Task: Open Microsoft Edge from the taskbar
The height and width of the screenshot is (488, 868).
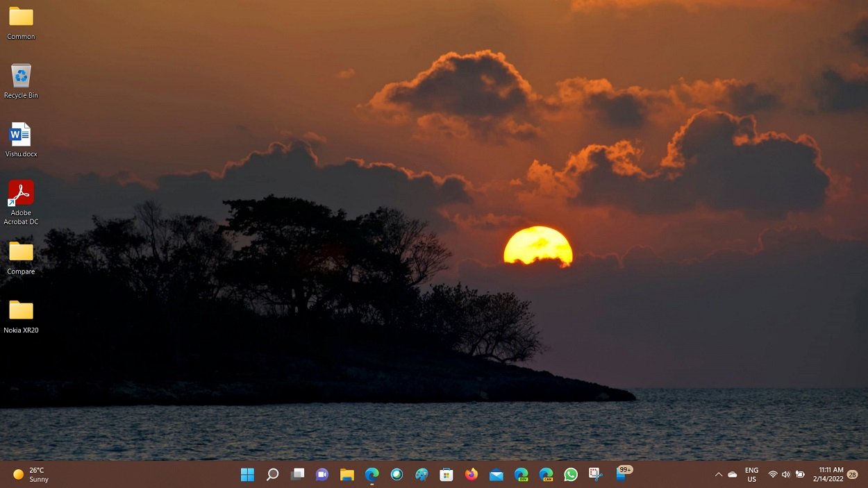Action: (372, 475)
